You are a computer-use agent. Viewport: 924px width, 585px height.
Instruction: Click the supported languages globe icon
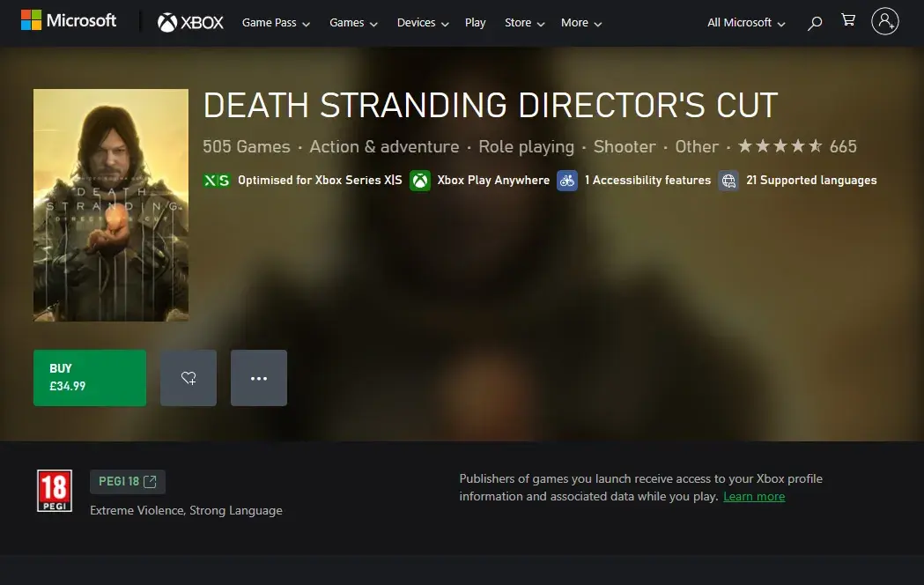(x=728, y=181)
